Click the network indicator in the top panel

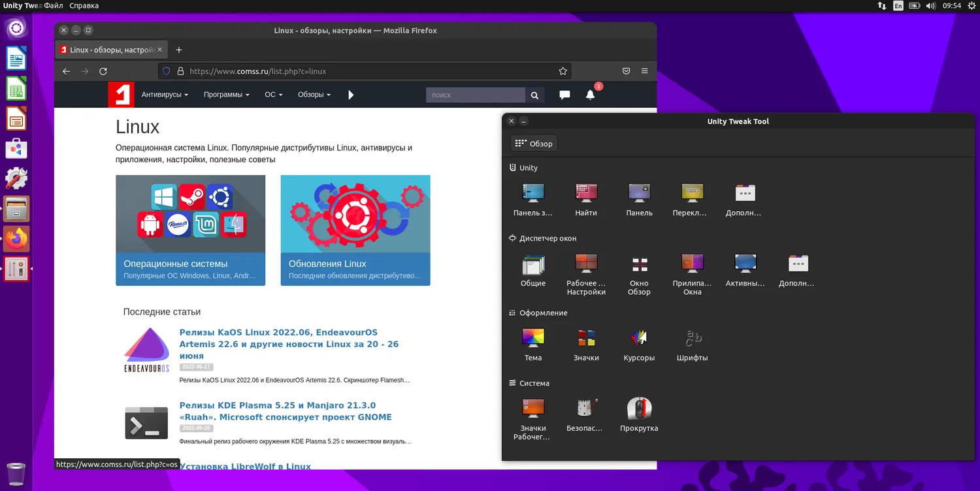coord(882,6)
